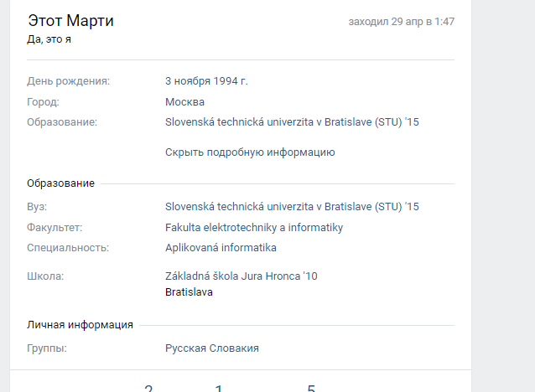The height and width of the screenshot is (392, 535).
Task: Click the День рождения field label
Action: click(x=69, y=81)
